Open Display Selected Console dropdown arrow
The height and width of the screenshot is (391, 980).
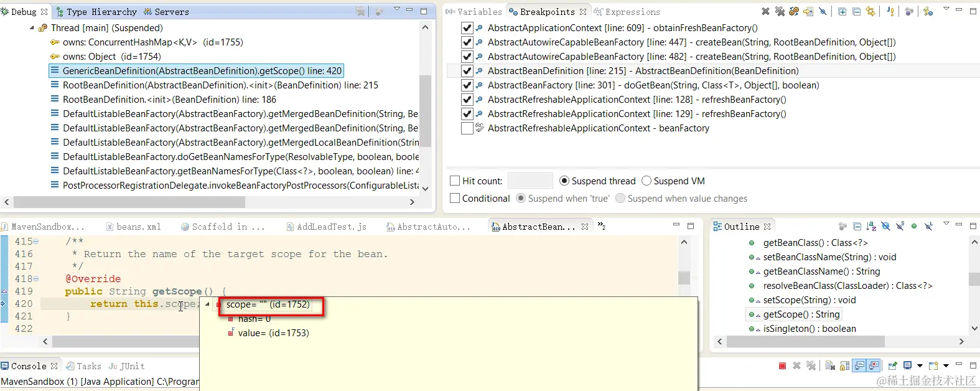(920, 366)
